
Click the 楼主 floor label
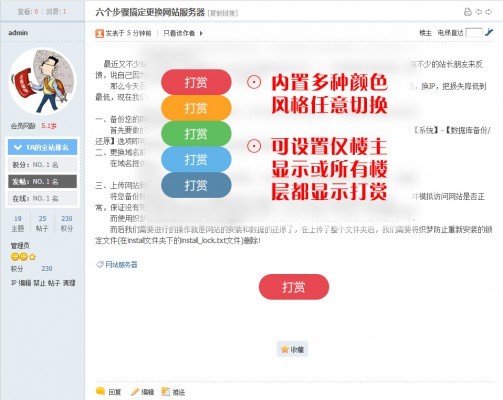pyautogui.click(x=425, y=33)
